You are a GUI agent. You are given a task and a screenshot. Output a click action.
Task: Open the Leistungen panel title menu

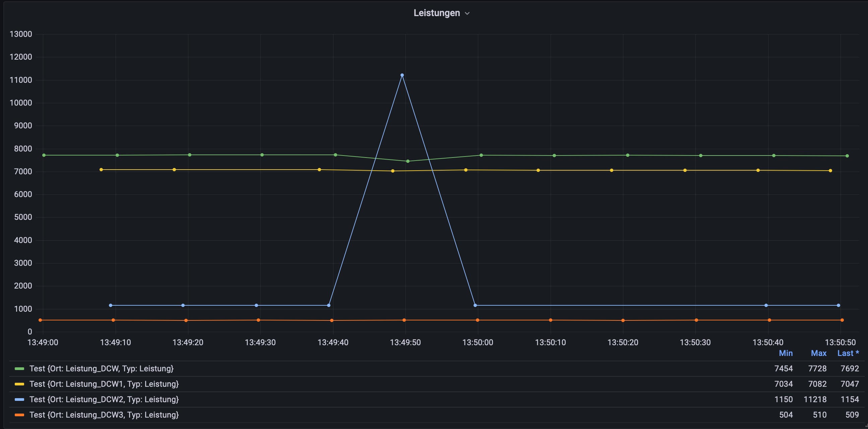pos(436,13)
